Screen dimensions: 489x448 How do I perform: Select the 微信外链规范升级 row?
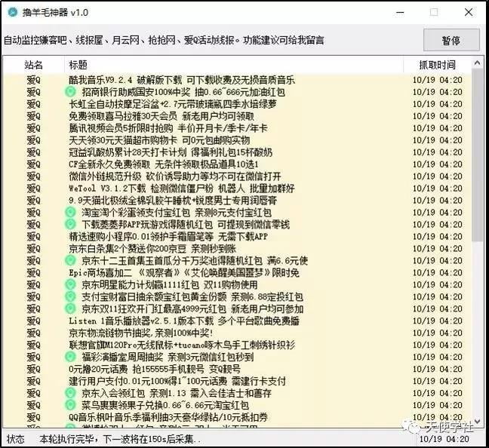[237, 176]
